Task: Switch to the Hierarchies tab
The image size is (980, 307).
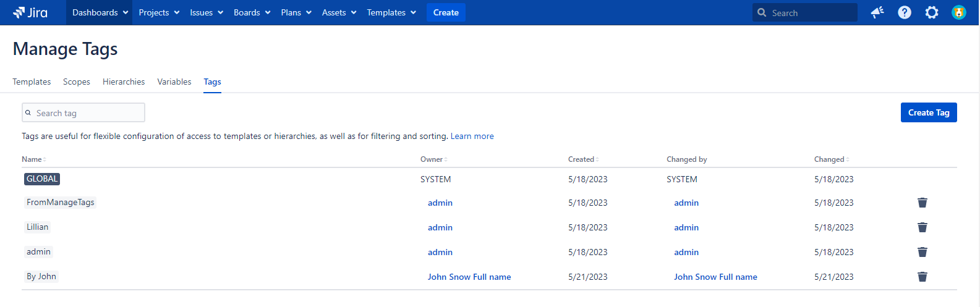Action: (124, 82)
